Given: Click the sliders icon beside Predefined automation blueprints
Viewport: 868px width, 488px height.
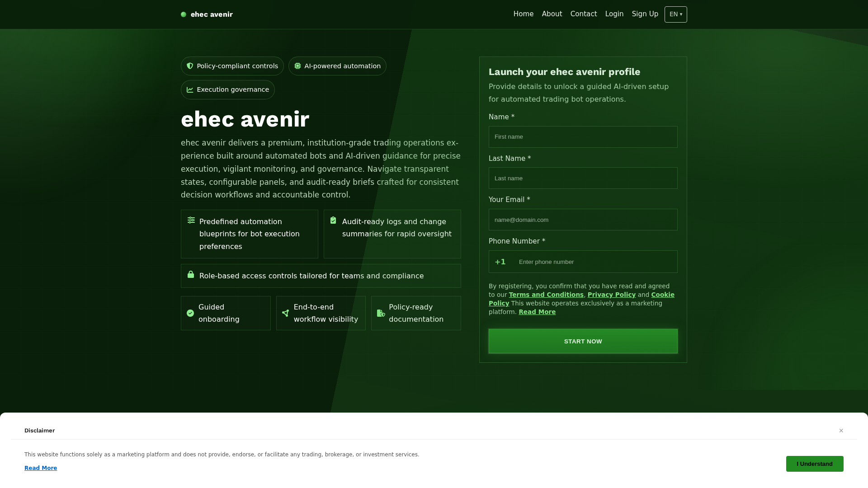Looking at the screenshot, I should pyautogui.click(x=191, y=220).
